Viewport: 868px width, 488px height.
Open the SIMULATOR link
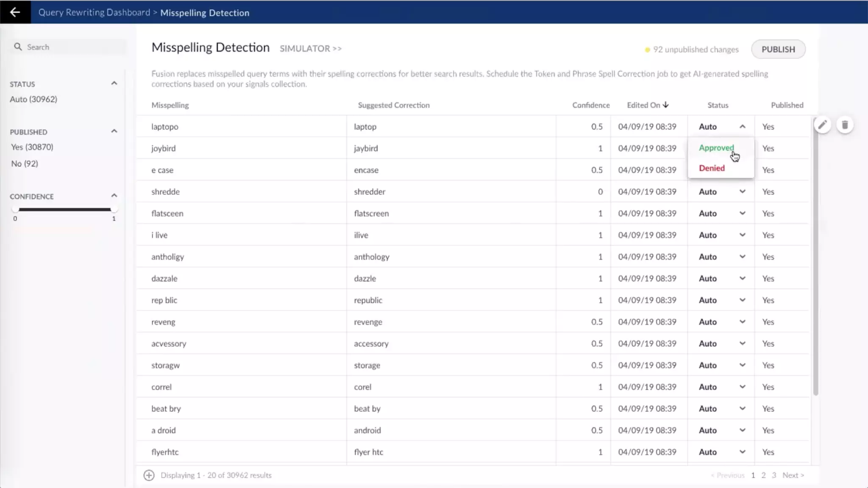310,49
